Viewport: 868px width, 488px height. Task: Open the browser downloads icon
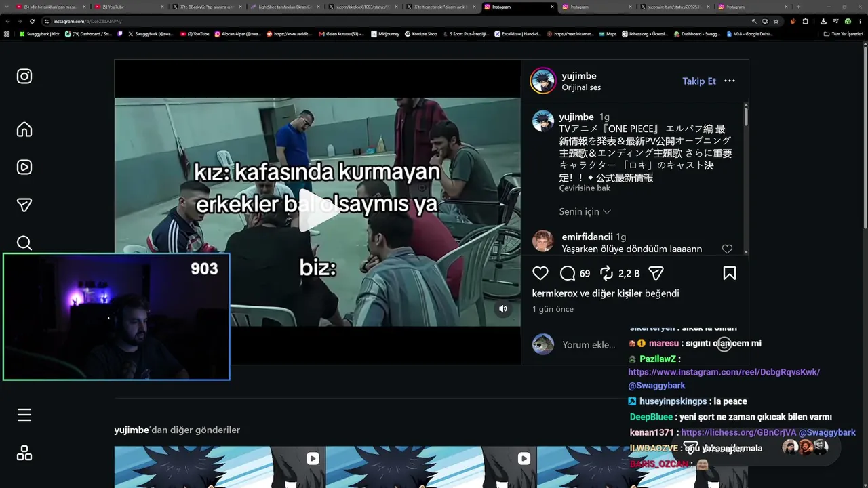pos(823,21)
